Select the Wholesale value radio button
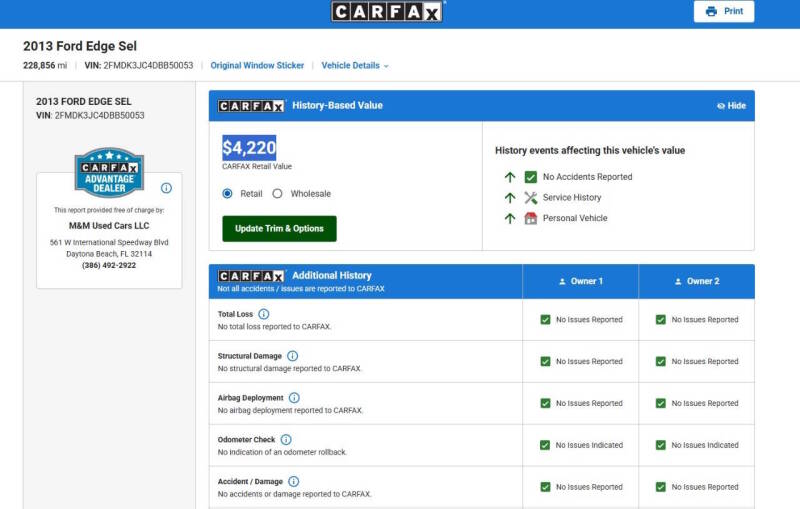 (277, 194)
